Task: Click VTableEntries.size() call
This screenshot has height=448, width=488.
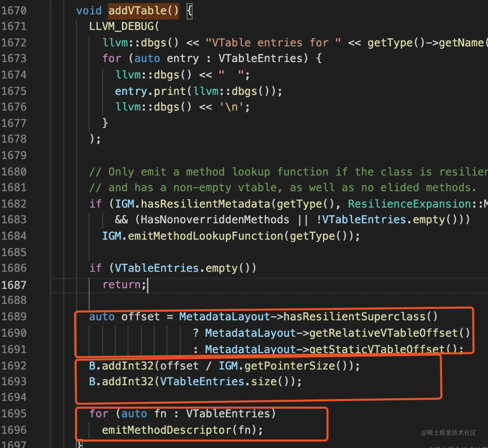Action: point(225,382)
